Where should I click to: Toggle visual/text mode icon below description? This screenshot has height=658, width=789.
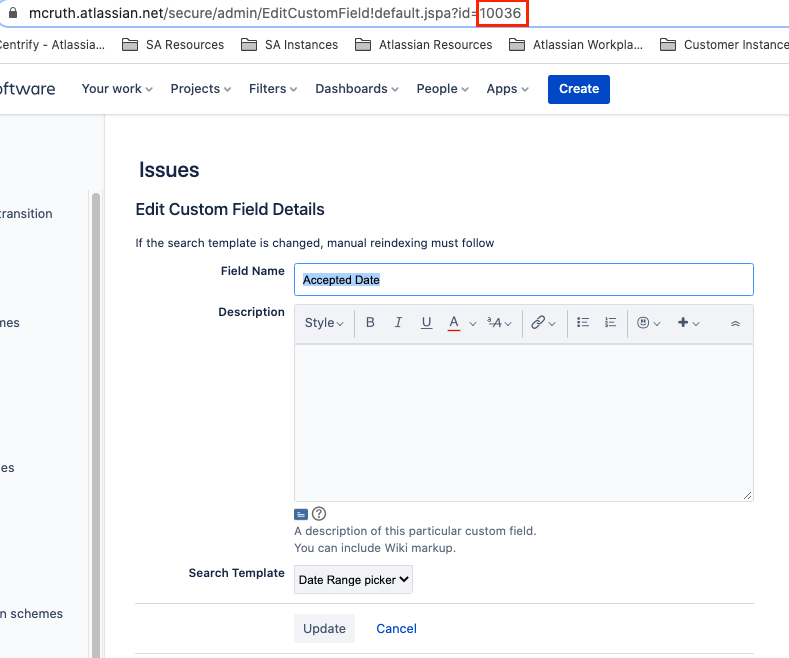point(301,514)
